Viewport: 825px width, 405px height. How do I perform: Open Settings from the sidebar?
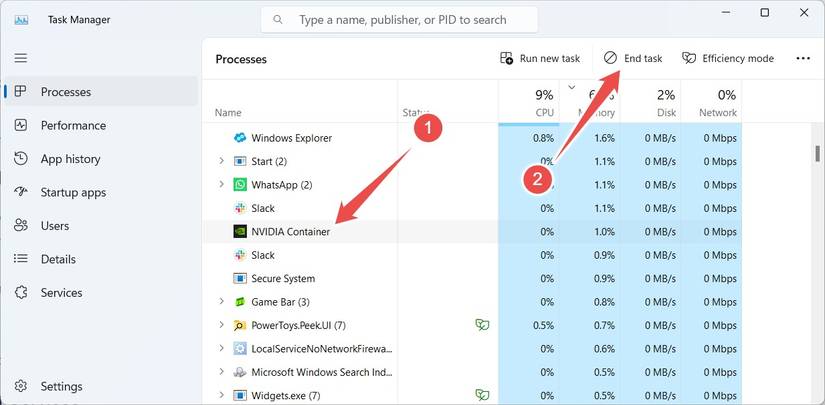60,386
